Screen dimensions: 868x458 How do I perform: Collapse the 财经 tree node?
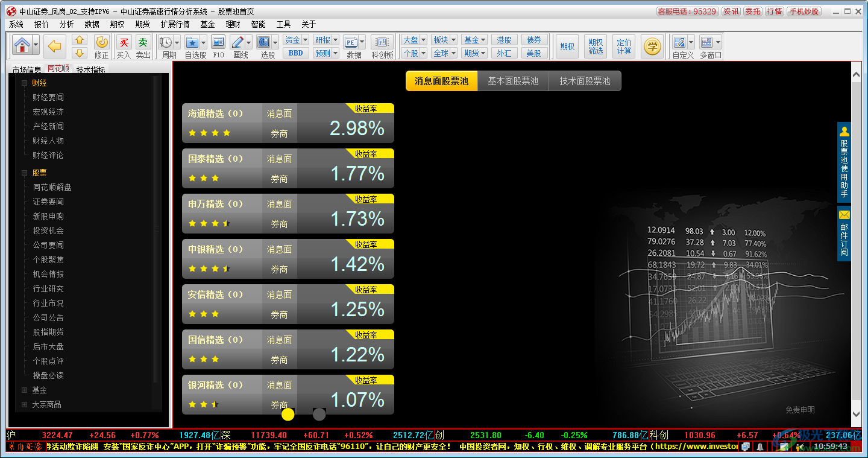[24, 83]
